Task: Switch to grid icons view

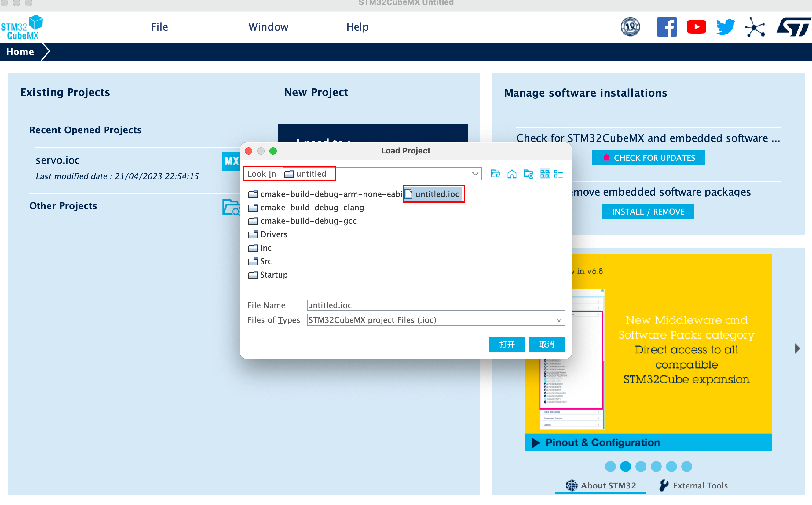Action: click(544, 174)
